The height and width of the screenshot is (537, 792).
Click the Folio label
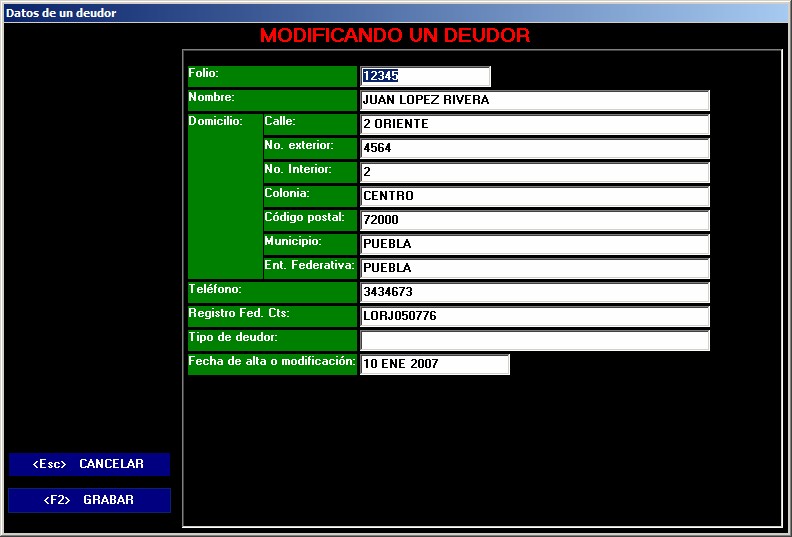point(272,76)
